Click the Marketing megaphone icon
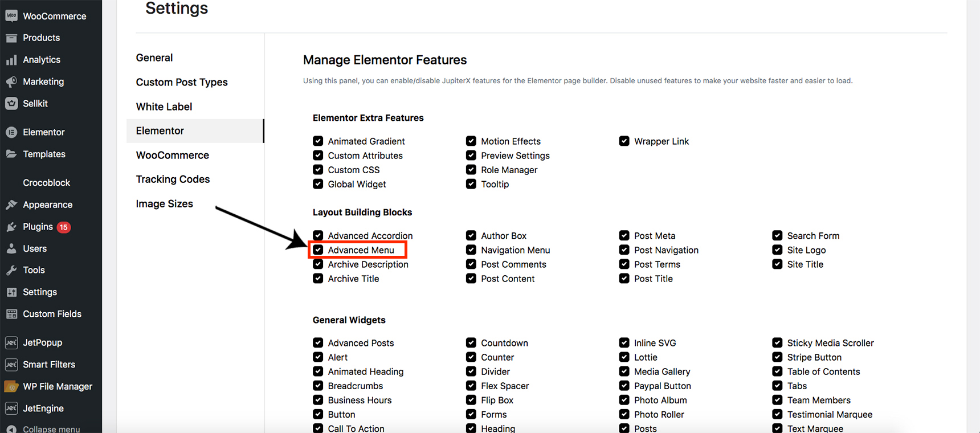The height and width of the screenshot is (433, 980). (x=11, y=82)
